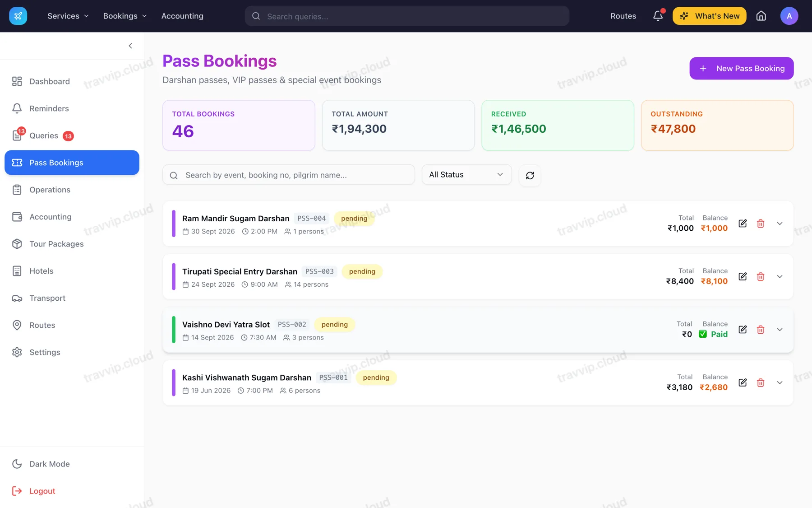This screenshot has height=508, width=812.
Task: Delete the Kashi Vishwanath Sugam Darshan booking
Action: coord(761,382)
